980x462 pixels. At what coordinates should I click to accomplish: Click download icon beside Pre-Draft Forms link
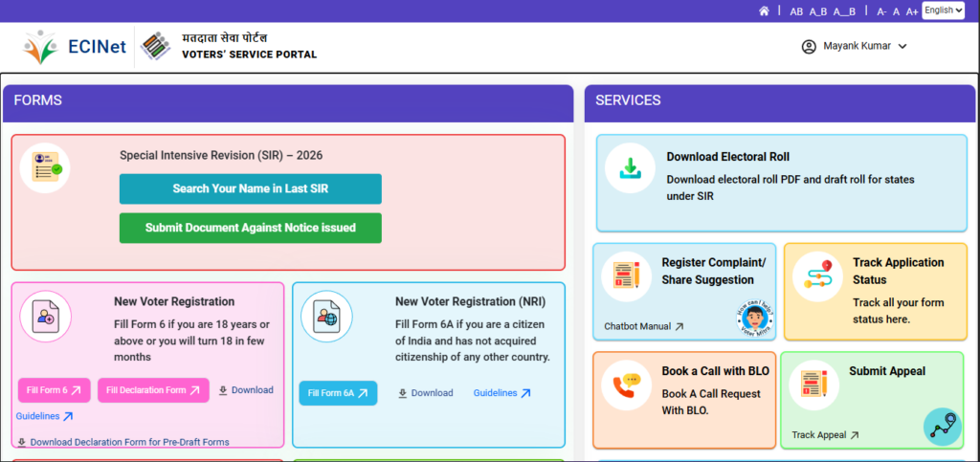pos(22,442)
